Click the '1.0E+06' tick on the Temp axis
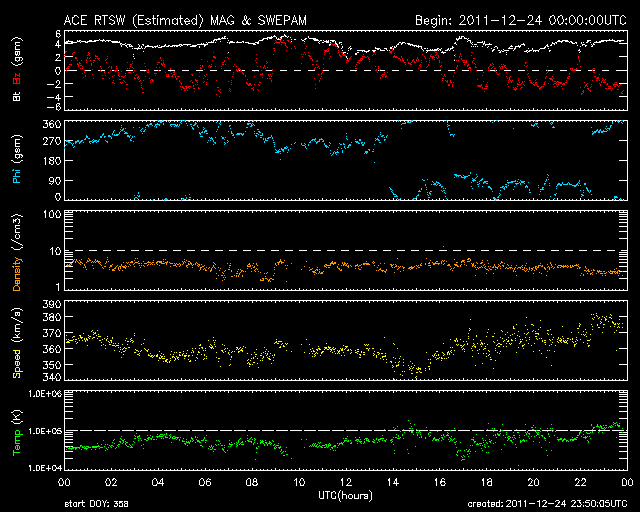640x512 pixels. point(45,394)
